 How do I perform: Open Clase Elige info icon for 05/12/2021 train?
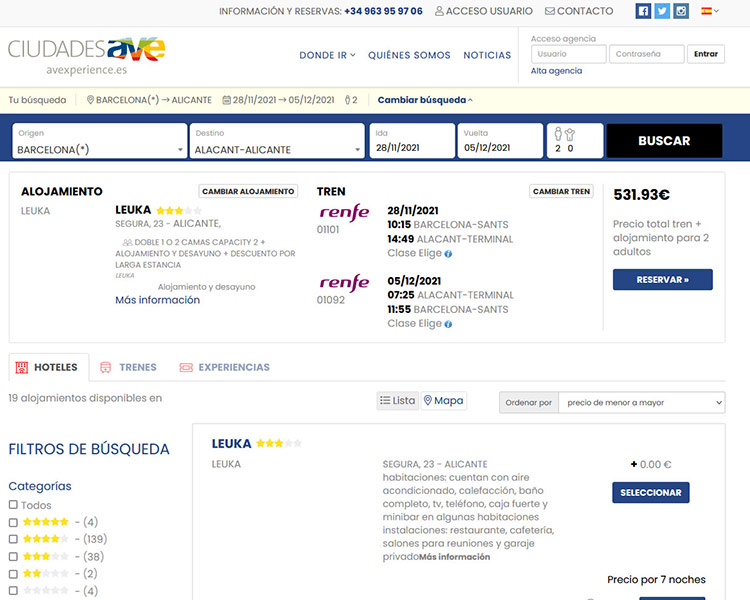(448, 324)
